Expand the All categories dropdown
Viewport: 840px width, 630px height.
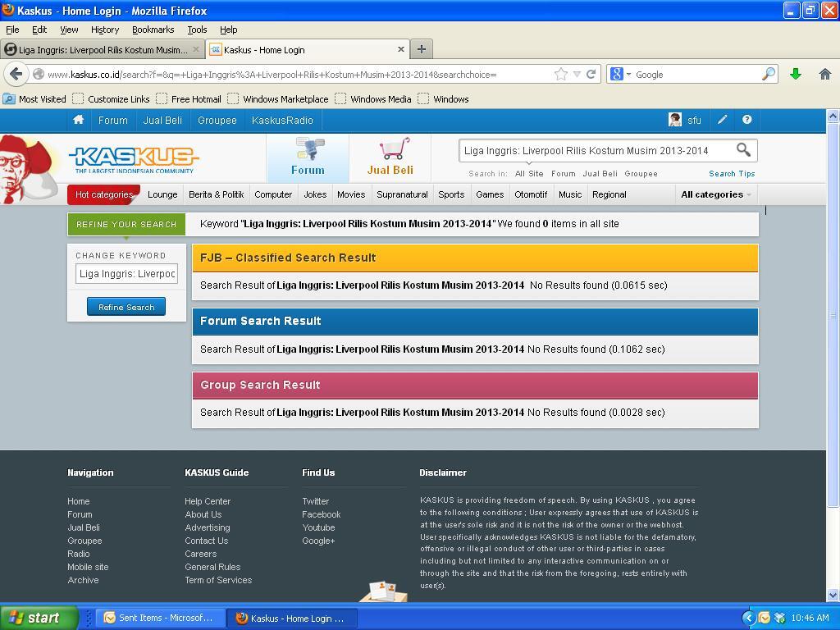point(716,194)
